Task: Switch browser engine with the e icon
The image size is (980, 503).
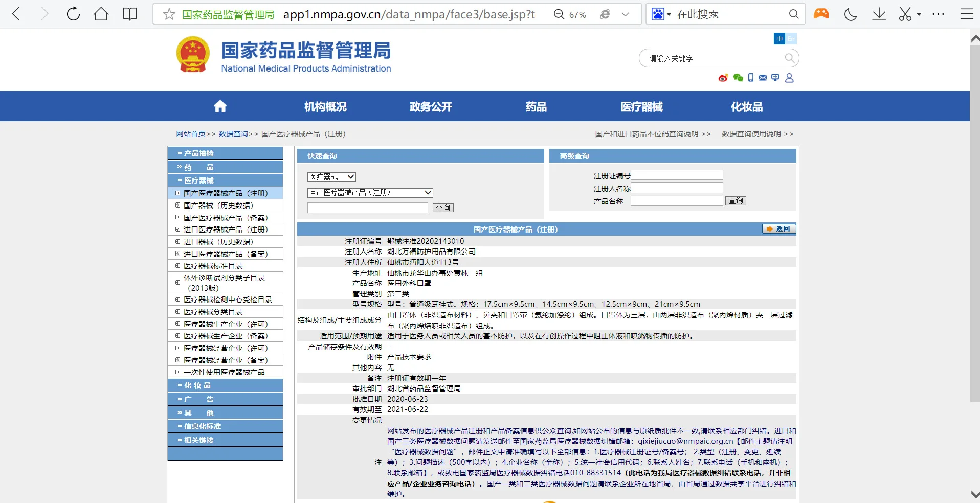Action: click(605, 14)
